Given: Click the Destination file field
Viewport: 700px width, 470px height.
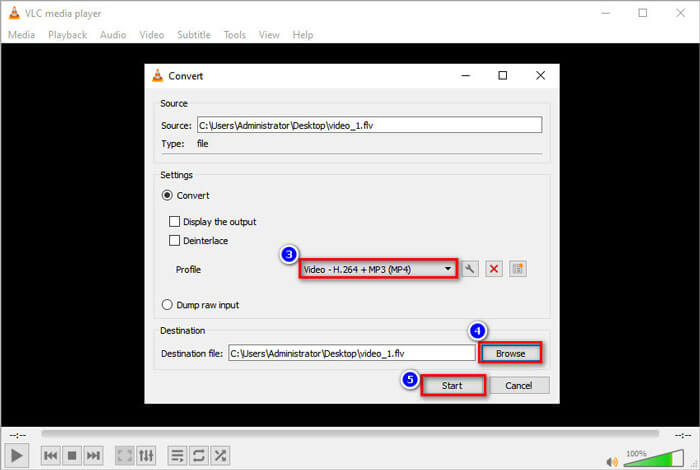Looking at the screenshot, I should click(352, 353).
